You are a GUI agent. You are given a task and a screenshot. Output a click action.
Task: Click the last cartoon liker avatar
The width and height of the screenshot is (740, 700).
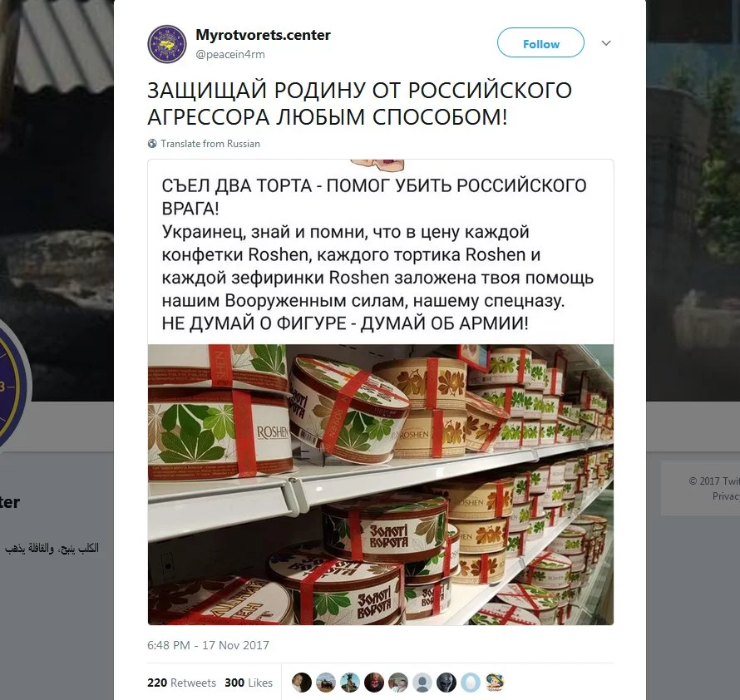click(495, 683)
